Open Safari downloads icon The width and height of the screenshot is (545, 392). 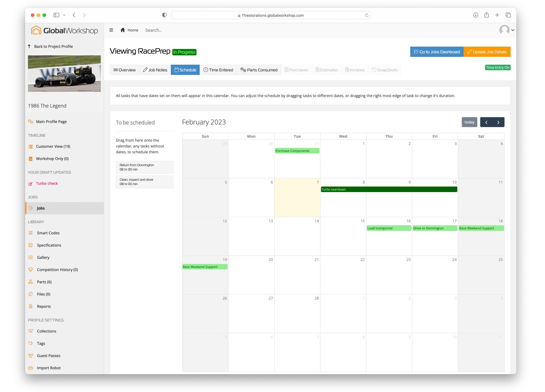coord(475,15)
